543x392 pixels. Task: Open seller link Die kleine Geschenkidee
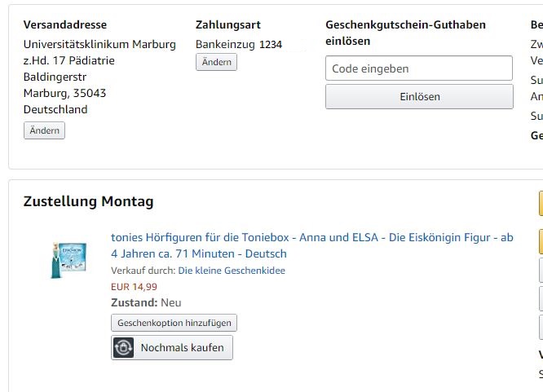coord(232,271)
